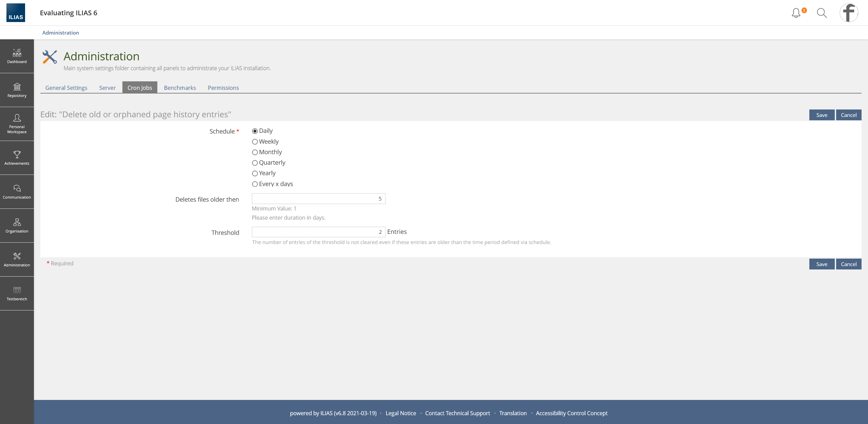Select the Weekly schedule option

pos(255,142)
